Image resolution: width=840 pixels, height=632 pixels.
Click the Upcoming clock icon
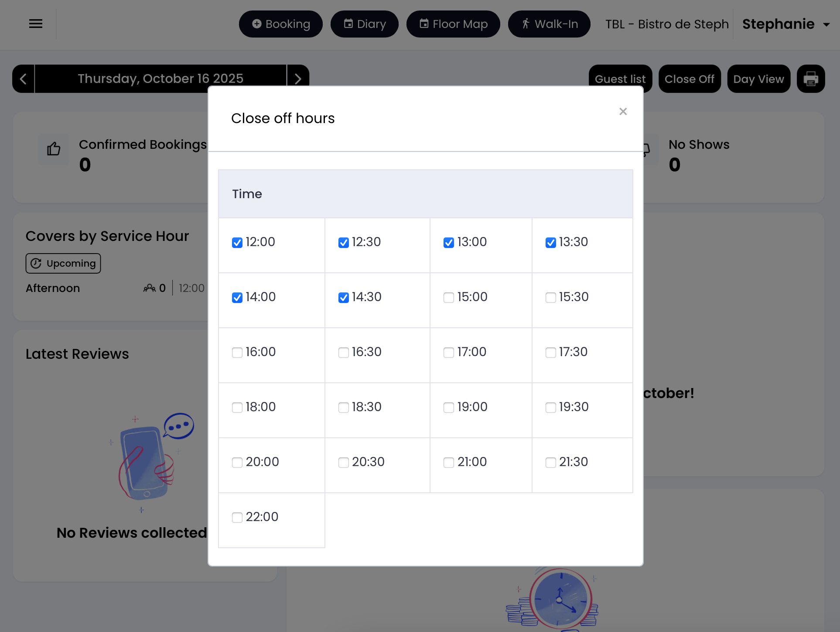tap(36, 264)
